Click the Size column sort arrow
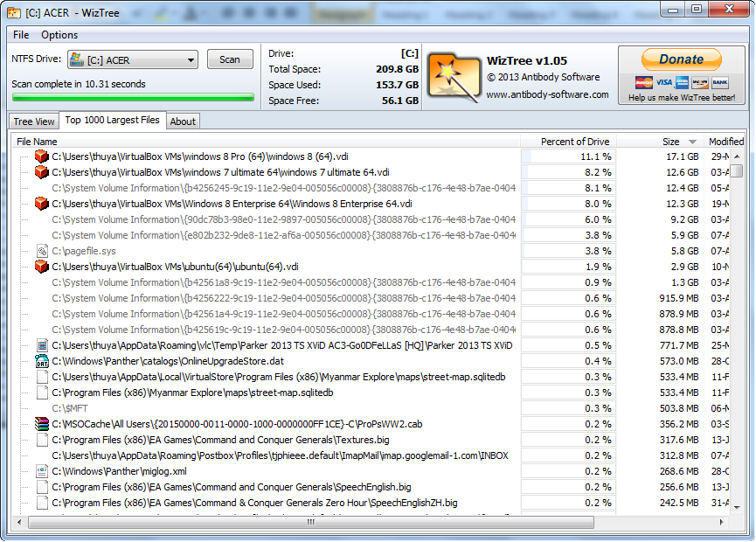Image resolution: width=756 pixels, height=542 pixels. click(x=692, y=142)
